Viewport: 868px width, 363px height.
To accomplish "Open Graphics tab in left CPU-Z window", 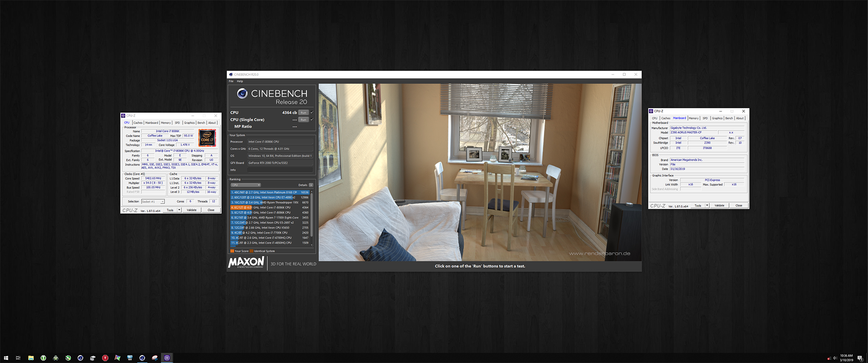I will coord(190,123).
